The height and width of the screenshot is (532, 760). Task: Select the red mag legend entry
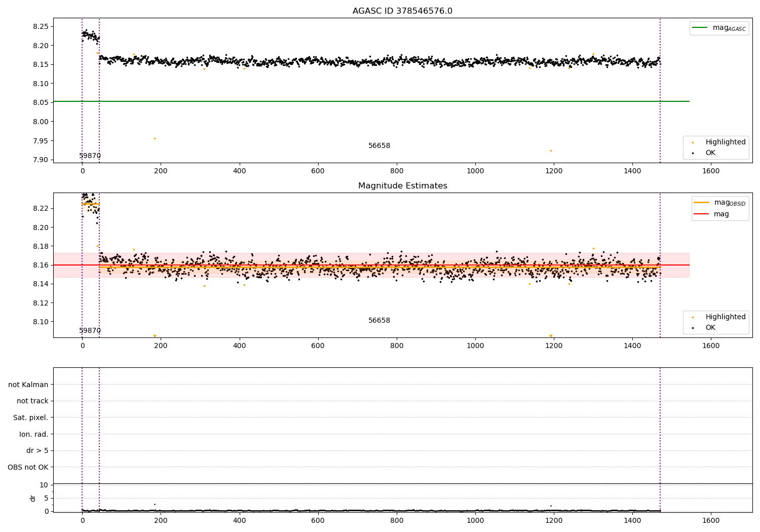click(x=711, y=214)
